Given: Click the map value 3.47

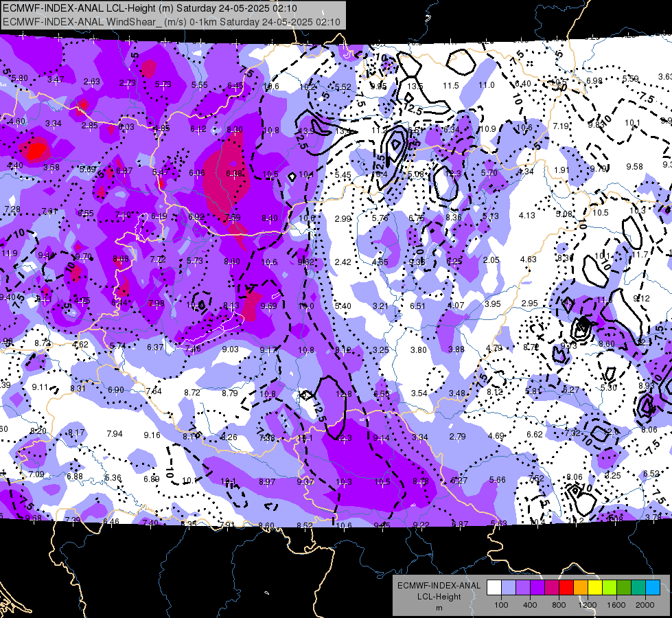Looking at the screenshot, I should tap(56, 80).
